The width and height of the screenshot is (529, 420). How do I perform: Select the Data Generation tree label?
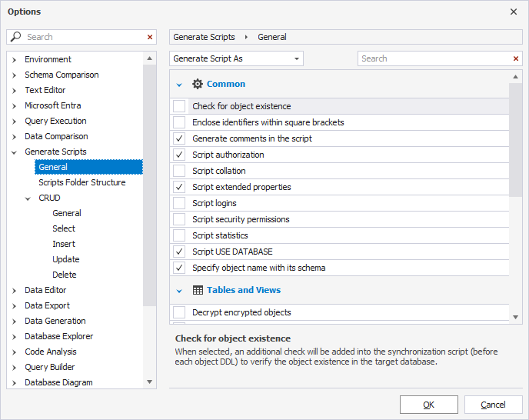point(55,321)
